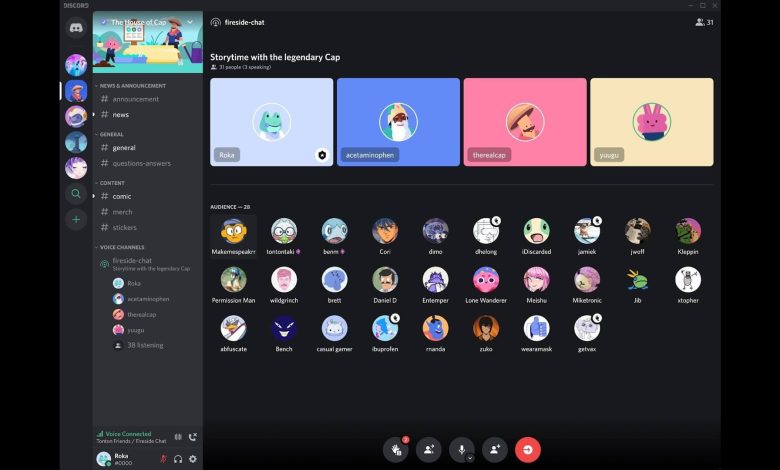Click Bench audience avatar
Screen dimensions: 780x470
click(284, 328)
